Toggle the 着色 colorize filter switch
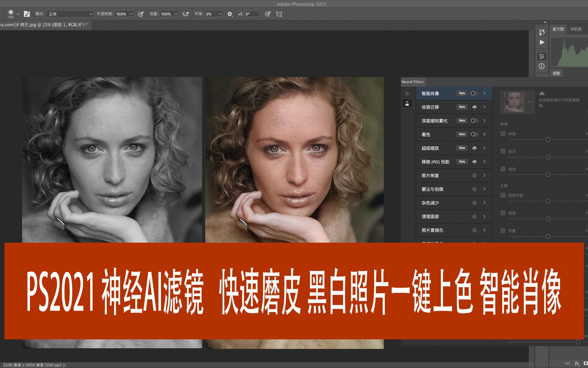Image resolution: width=588 pixels, height=368 pixels. [x=474, y=134]
